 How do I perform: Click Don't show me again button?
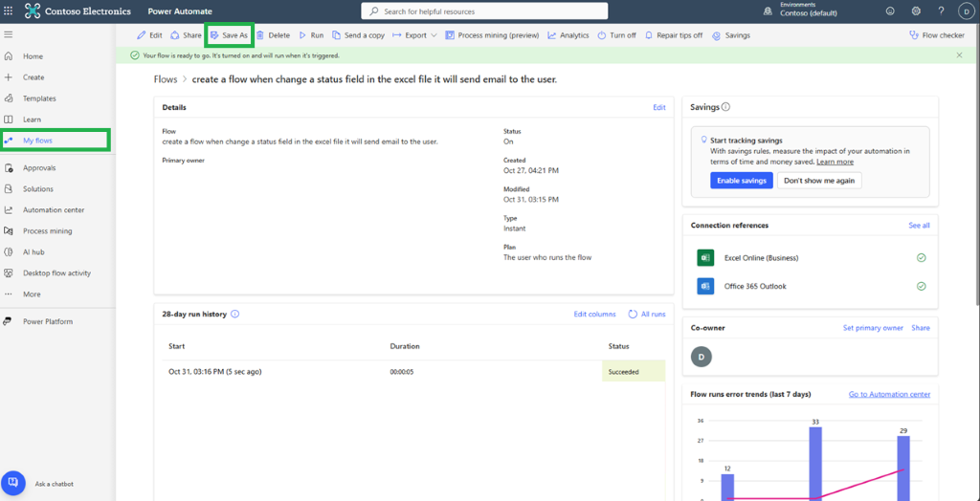(819, 181)
